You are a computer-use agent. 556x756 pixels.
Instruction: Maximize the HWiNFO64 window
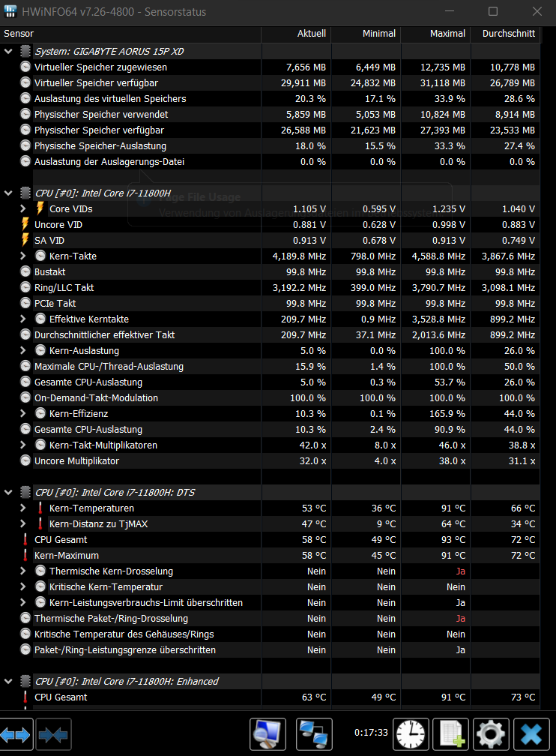tap(493, 11)
